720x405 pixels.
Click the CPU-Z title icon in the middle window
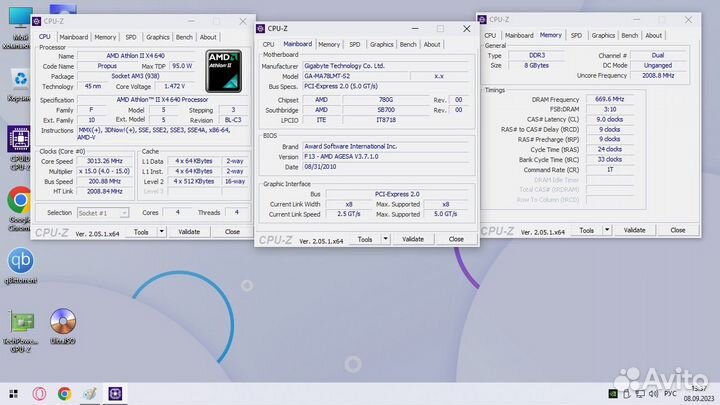click(x=261, y=28)
